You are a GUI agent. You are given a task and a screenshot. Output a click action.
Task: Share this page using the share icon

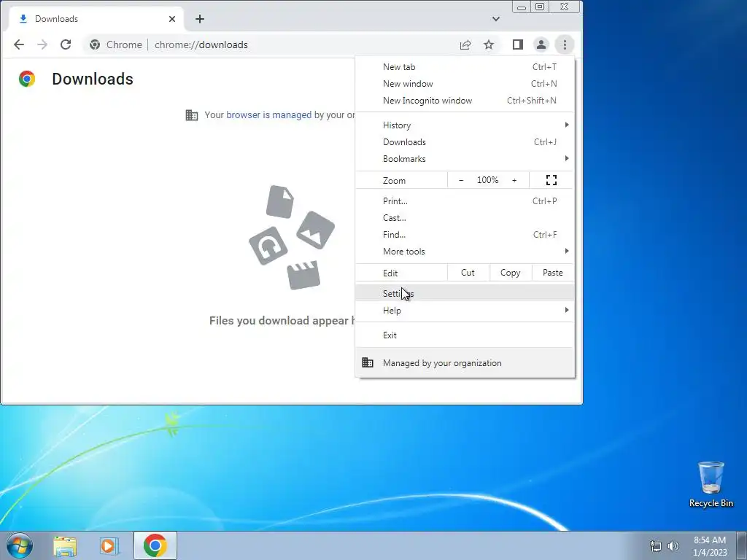coord(465,44)
